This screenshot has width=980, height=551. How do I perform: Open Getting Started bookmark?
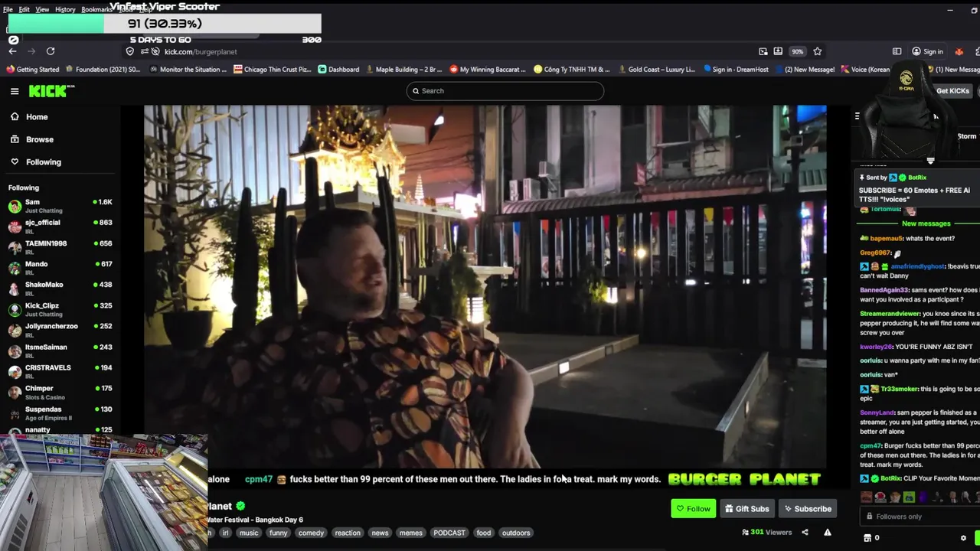coord(33,70)
